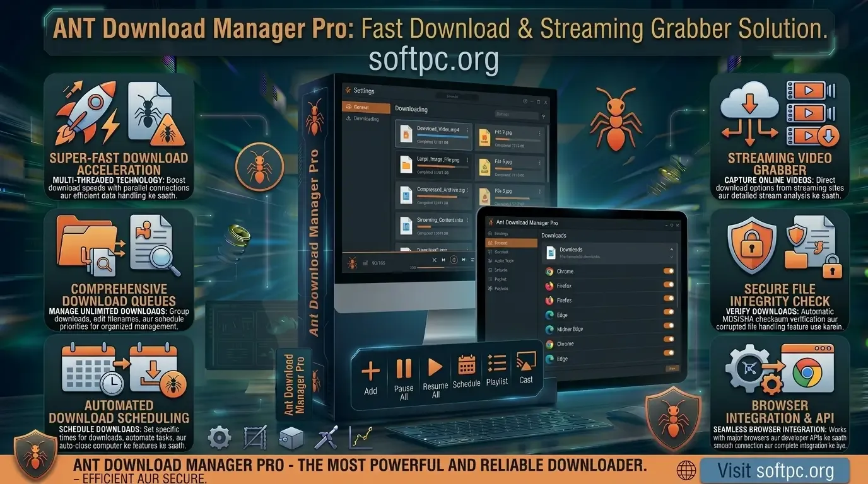The image size is (868, 484).
Task: Click the Firefox browser icon
Action: (549, 285)
